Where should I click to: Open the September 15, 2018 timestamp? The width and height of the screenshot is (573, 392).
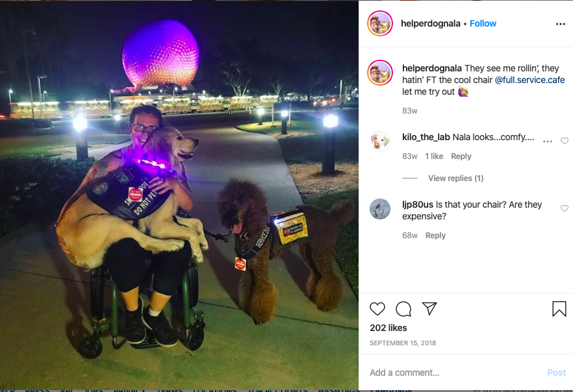(x=403, y=343)
